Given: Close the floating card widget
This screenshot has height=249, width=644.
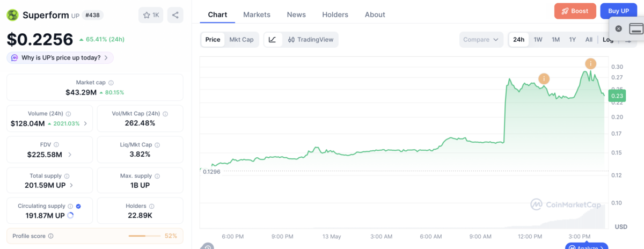Looking at the screenshot, I should pos(619,29).
